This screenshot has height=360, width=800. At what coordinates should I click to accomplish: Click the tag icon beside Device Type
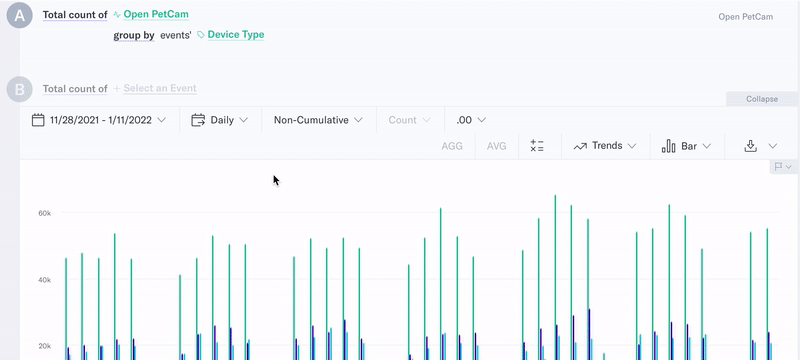[x=201, y=35]
